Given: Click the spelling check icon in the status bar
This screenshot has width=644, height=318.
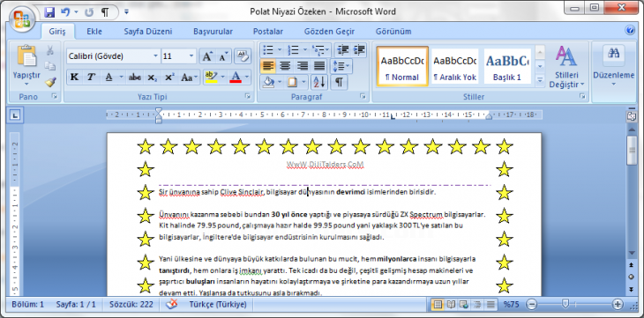Looking at the screenshot, I should click(x=172, y=304).
